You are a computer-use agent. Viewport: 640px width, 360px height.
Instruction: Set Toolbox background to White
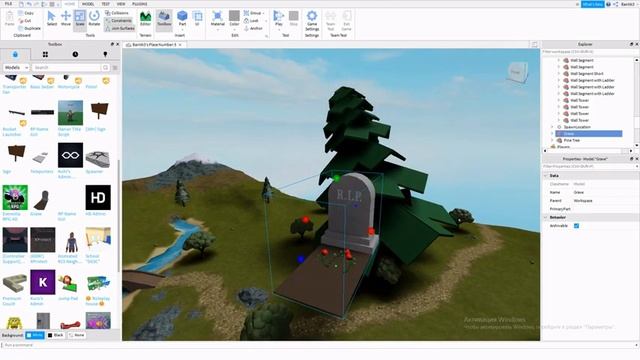[x=35, y=335]
